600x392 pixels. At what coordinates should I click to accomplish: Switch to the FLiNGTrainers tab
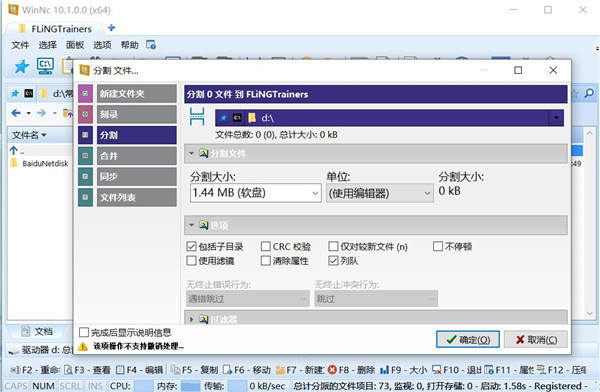click(x=55, y=29)
